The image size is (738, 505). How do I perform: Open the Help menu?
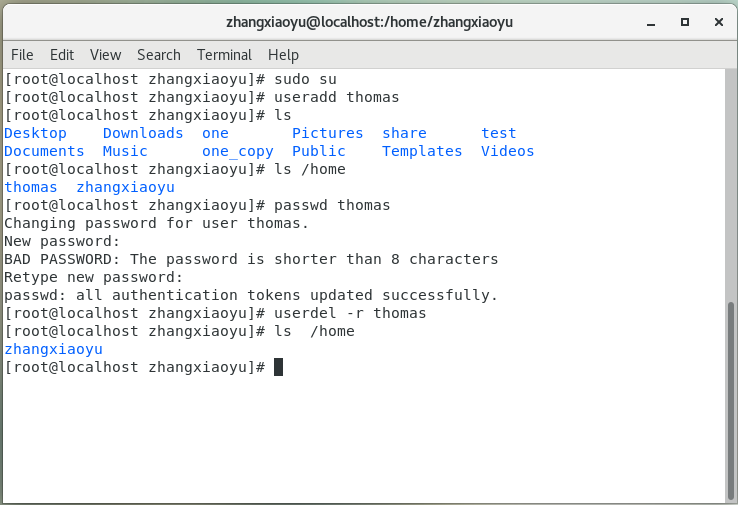click(283, 55)
